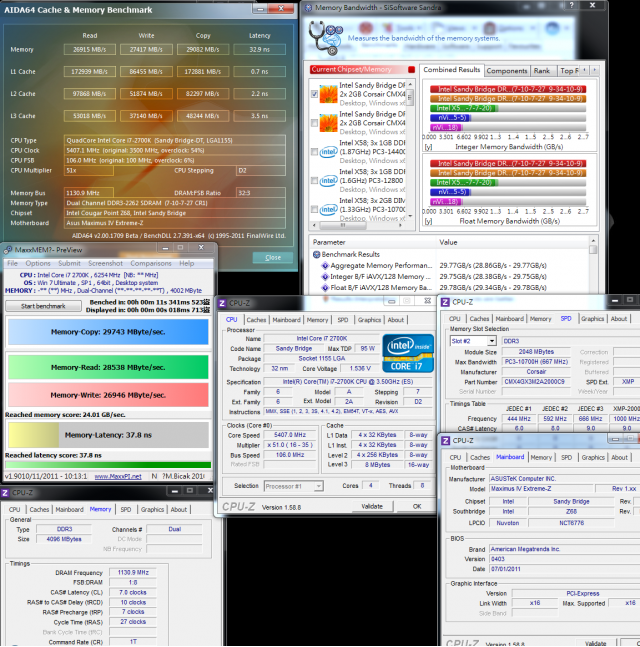Click the Memory-Latency 37.8 ns bar
Image resolution: width=640 pixels, height=647 pixels.
[108, 435]
